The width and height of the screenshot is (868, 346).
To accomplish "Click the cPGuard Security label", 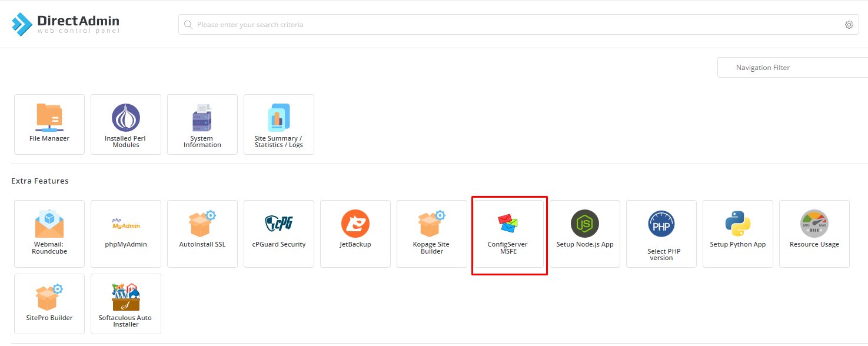I will (x=279, y=244).
